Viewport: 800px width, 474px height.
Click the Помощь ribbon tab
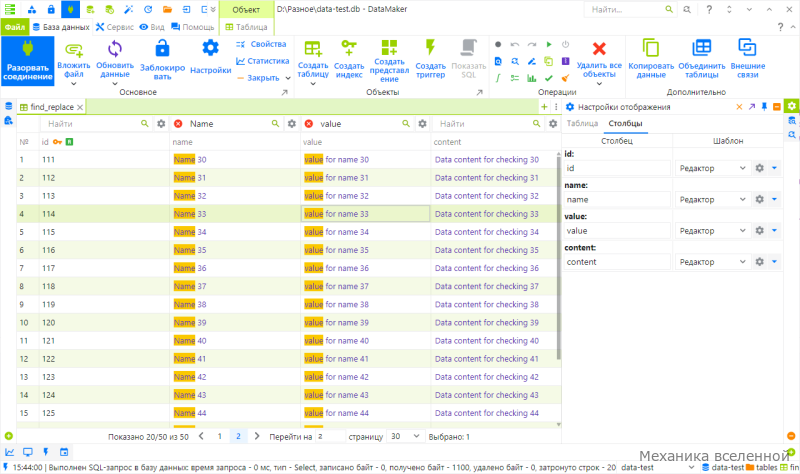pyautogui.click(x=193, y=27)
